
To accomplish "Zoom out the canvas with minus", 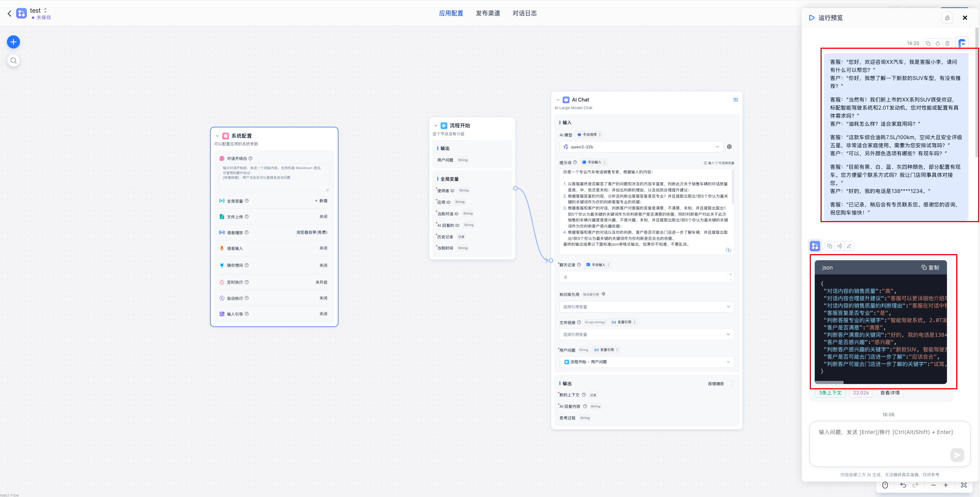I will (x=933, y=485).
